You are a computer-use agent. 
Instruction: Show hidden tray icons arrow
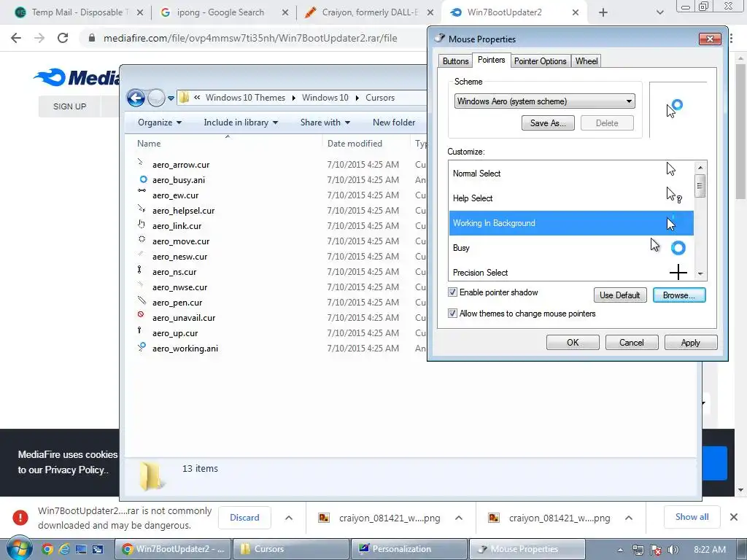(620, 550)
